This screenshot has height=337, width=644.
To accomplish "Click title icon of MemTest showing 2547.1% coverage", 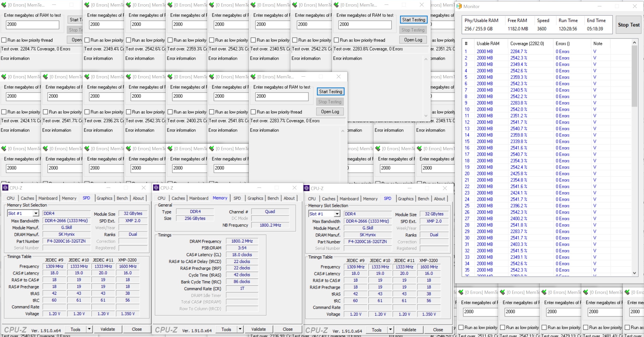I will click(x=502, y=292).
